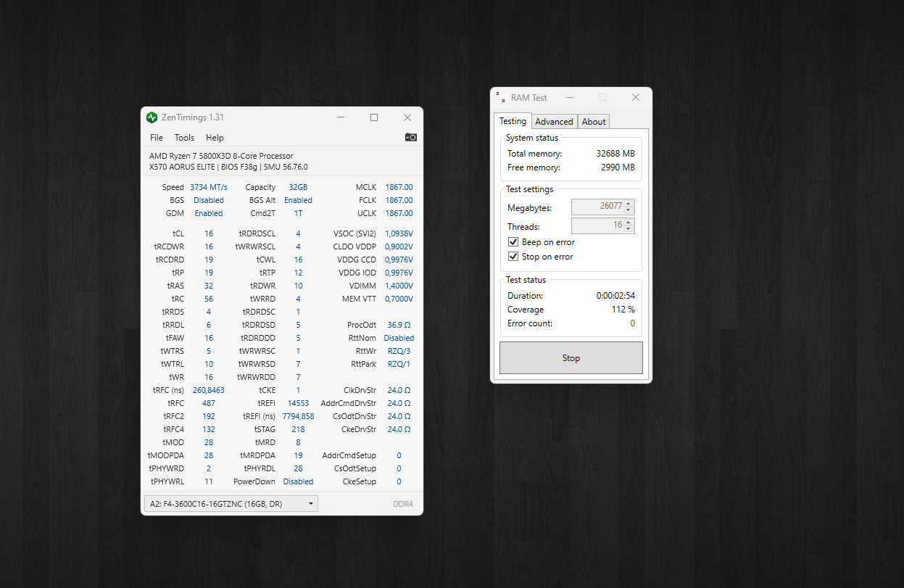Click the Megabytes input field
904x588 pixels.
coord(597,207)
